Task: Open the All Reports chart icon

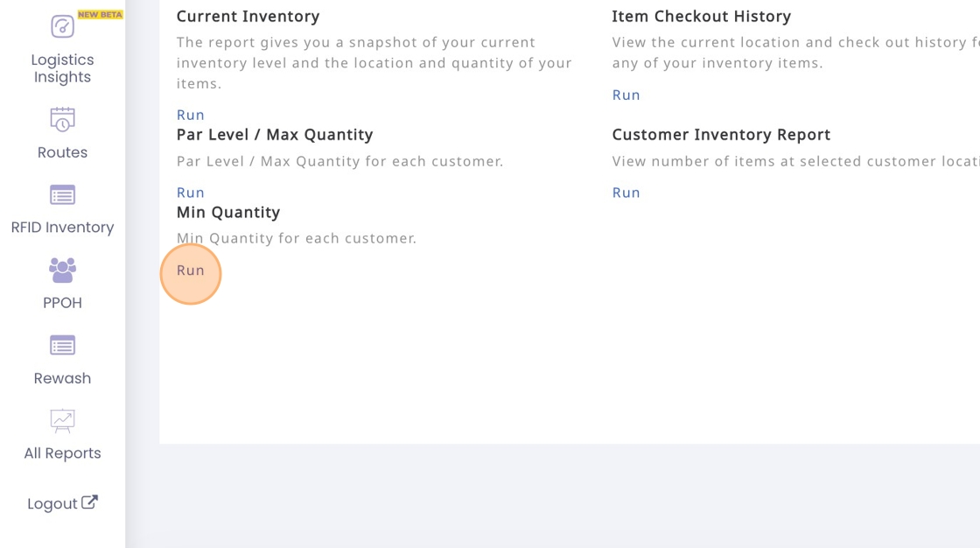Action: tap(62, 421)
